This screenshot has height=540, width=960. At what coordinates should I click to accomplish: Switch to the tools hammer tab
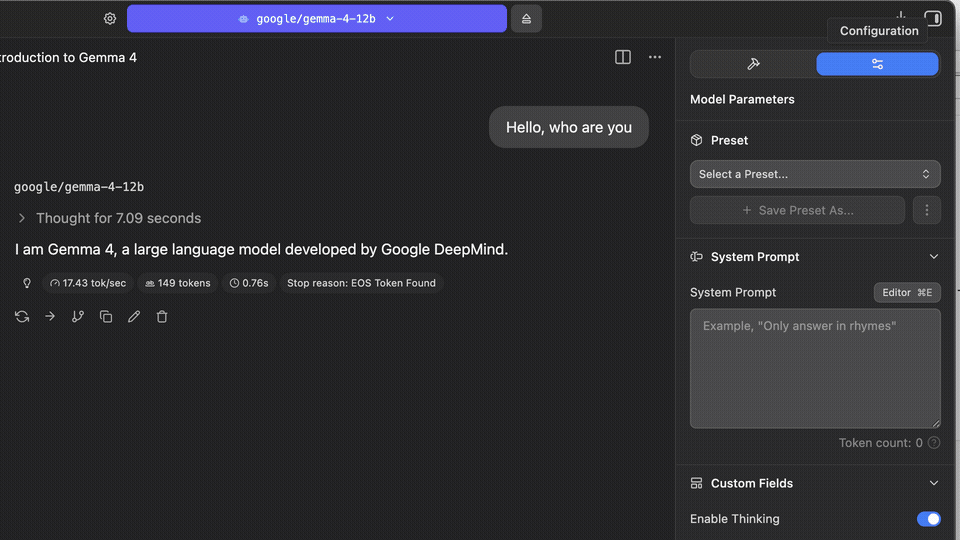[x=753, y=64]
